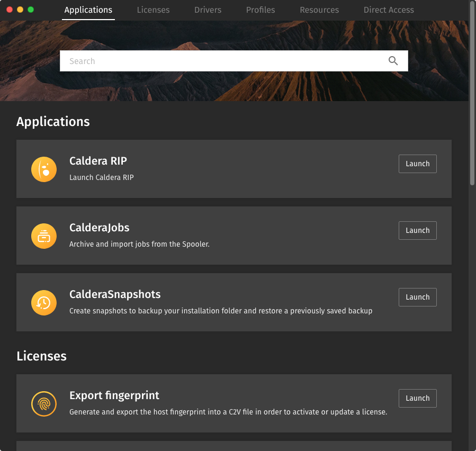Launch Caldera RIP
The width and height of the screenshot is (476, 451).
click(x=418, y=164)
